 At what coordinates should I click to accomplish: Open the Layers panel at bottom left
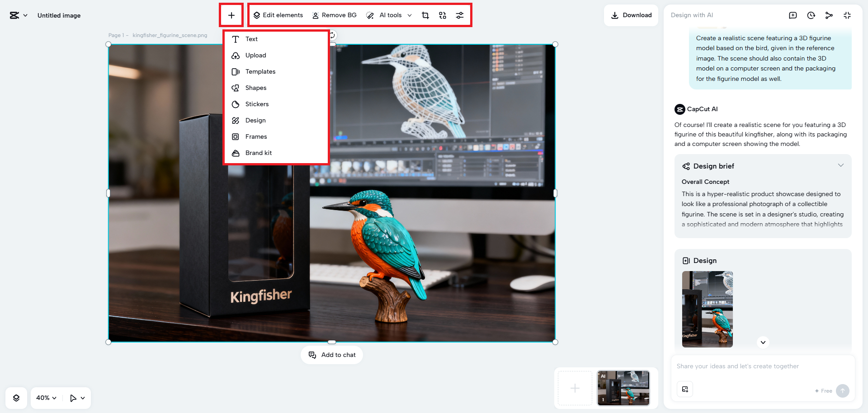coord(16,398)
